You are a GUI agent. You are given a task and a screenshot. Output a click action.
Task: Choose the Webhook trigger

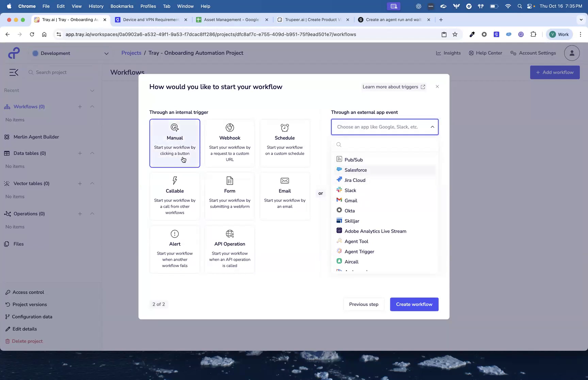(x=230, y=143)
